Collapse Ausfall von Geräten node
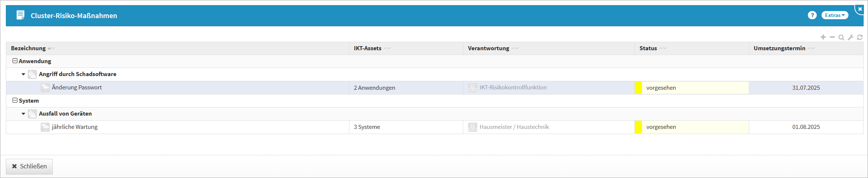Screen dimensions: 868x178 click(x=23, y=114)
